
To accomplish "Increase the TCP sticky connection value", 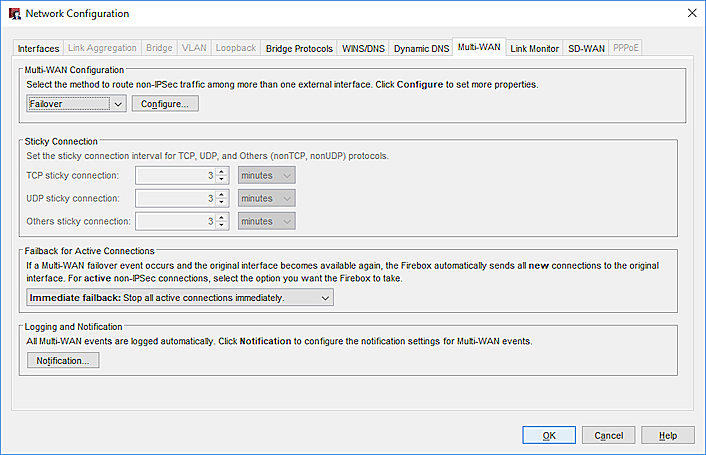I will coord(222,172).
